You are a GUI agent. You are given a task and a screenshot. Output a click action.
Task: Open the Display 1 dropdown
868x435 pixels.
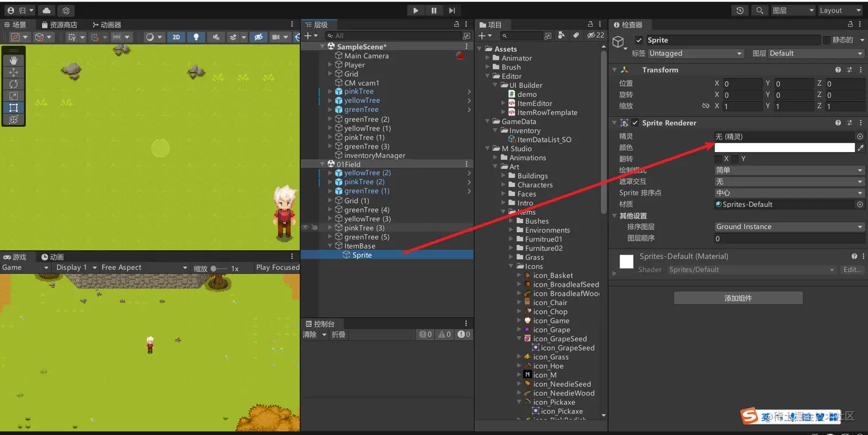click(77, 268)
